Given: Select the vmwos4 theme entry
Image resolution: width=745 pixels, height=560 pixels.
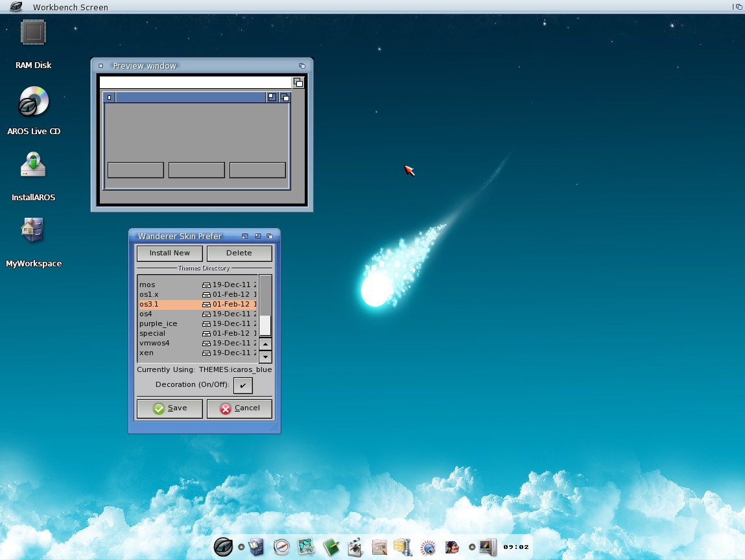Looking at the screenshot, I should 154,343.
